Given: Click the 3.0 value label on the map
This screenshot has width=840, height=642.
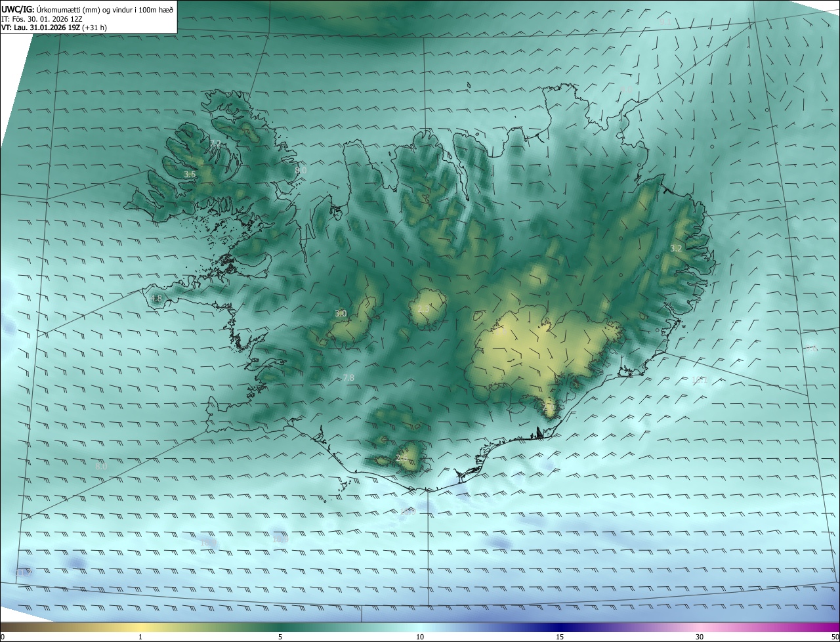Looking at the screenshot, I should (x=341, y=314).
